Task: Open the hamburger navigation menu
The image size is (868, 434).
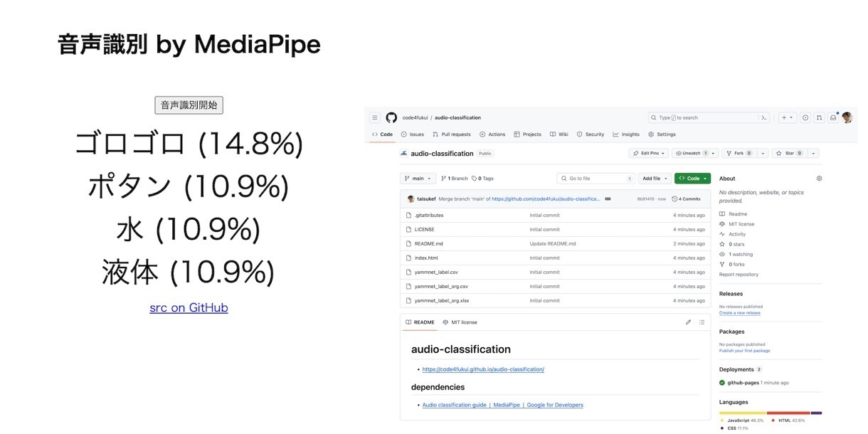Action: point(375,117)
